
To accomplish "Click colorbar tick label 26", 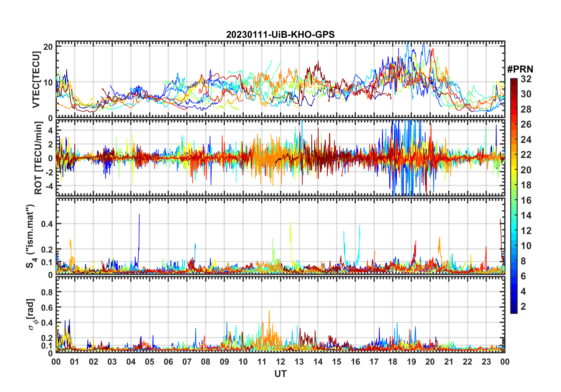I will coord(526,124).
